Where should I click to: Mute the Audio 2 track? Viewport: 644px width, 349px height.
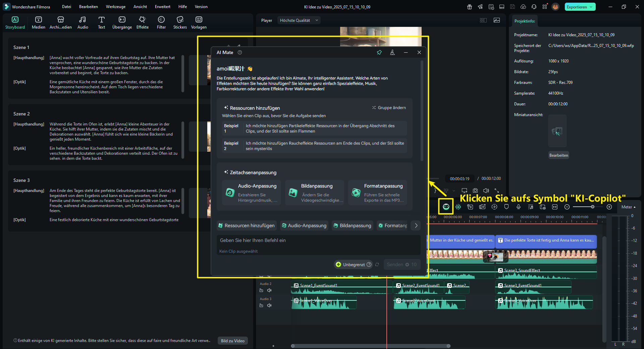click(269, 290)
